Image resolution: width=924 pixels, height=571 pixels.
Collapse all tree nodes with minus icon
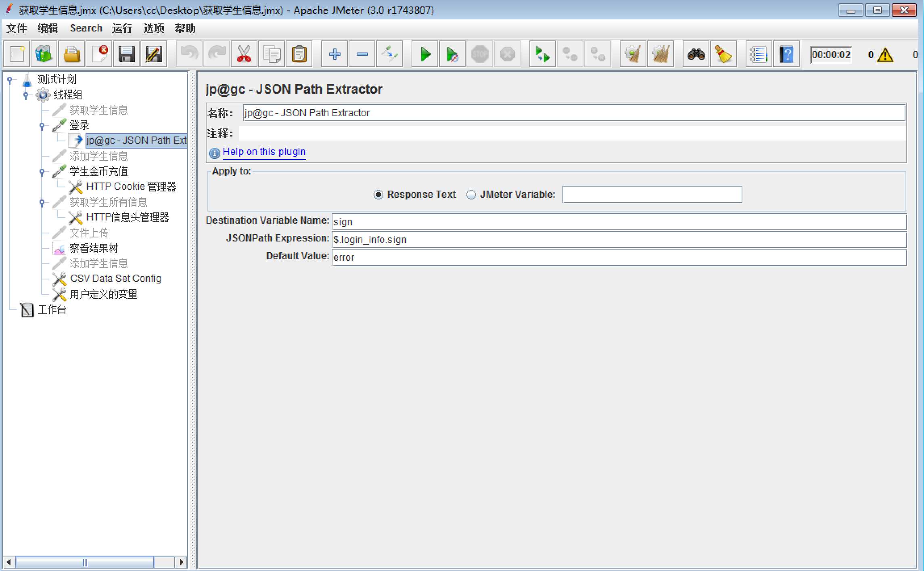(x=362, y=54)
